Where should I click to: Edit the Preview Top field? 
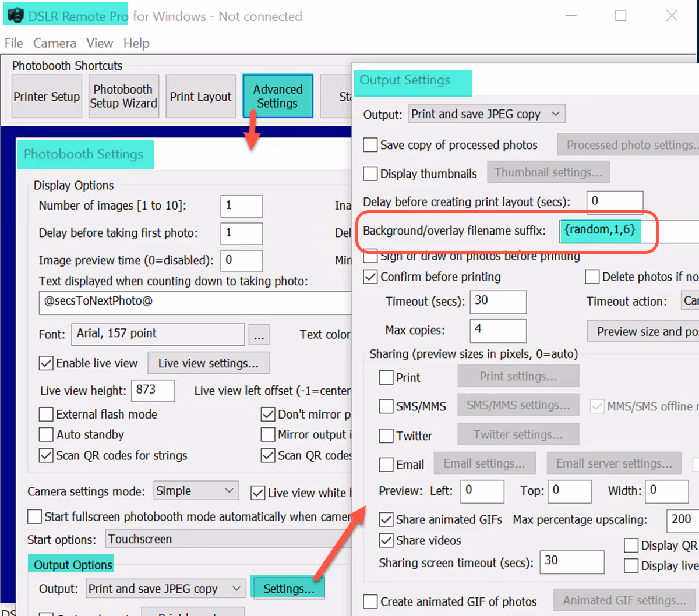tap(570, 491)
